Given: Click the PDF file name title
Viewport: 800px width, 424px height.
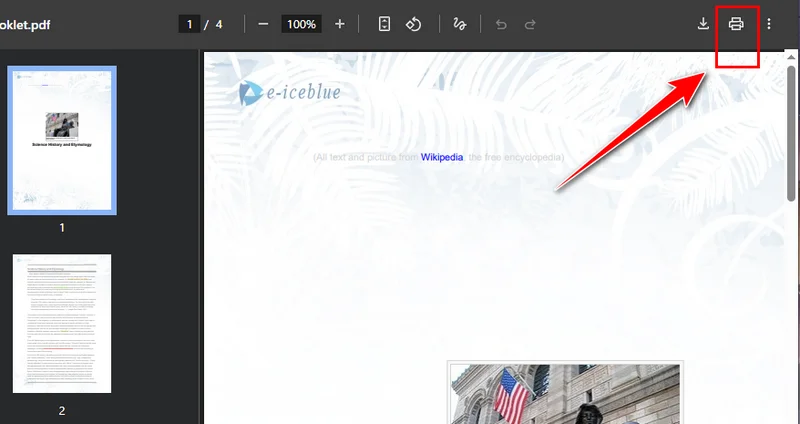Looking at the screenshot, I should tap(25, 24).
